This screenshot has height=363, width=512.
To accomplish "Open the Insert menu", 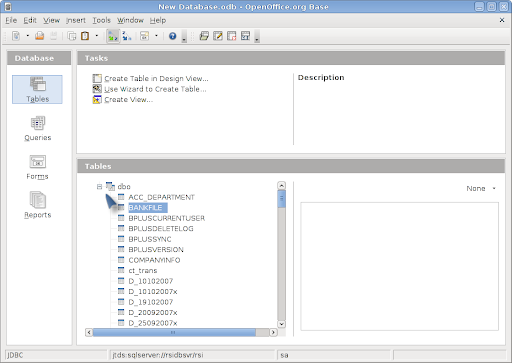I will tap(76, 20).
